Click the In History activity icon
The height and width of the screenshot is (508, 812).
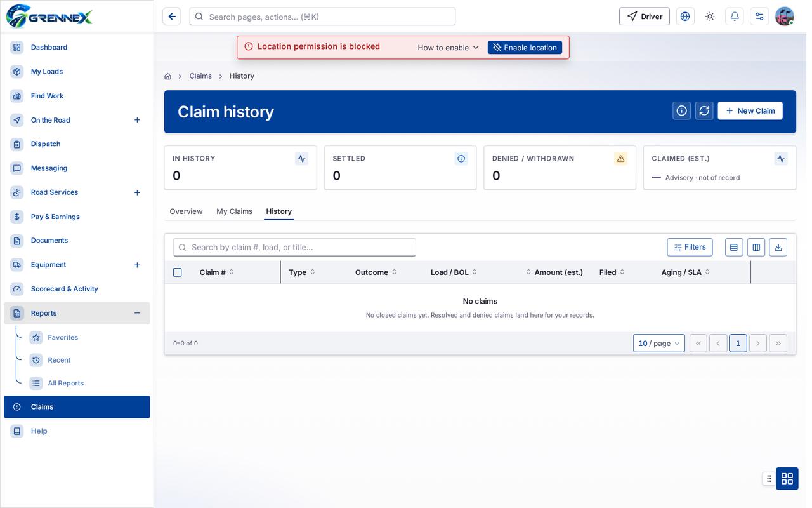(x=302, y=159)
